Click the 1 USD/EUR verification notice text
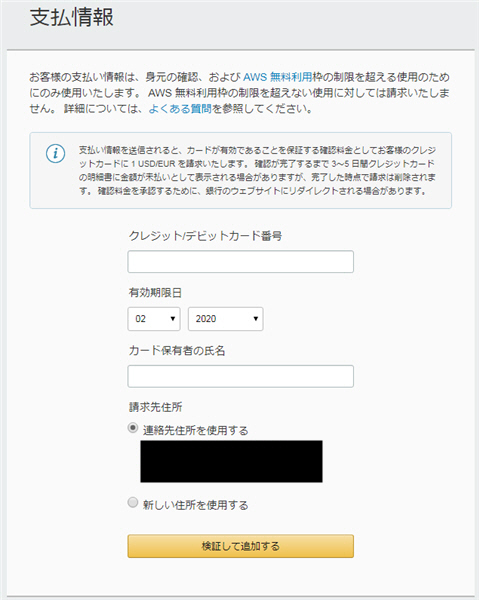The width and height of the screenshot is (479, 600). [257, 170]
